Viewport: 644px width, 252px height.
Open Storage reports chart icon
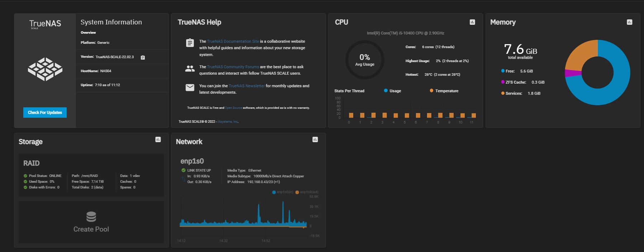[x=158, y=139]
